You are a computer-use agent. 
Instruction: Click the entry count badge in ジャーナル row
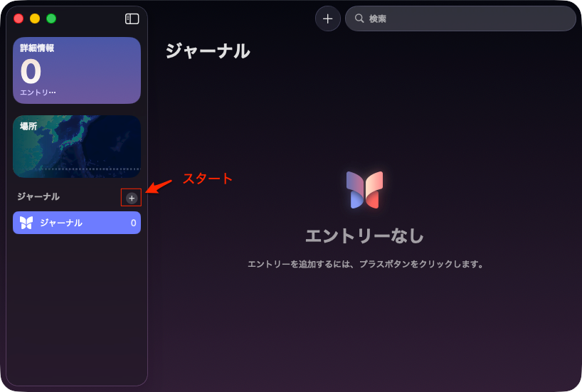[x=133, y=223]
